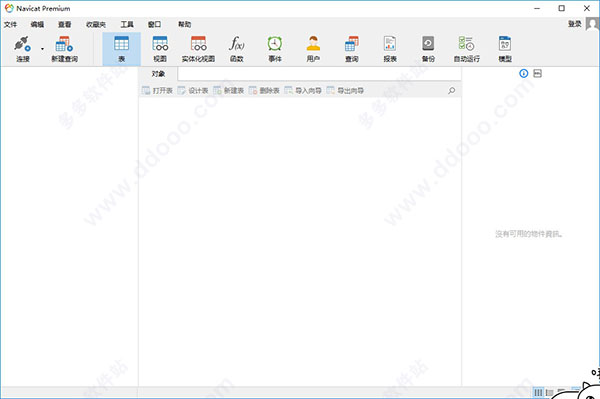This screenshot has width=600, height=399.
Task: Open the Model (模型) toolbar icon
Action: point(505,44)
